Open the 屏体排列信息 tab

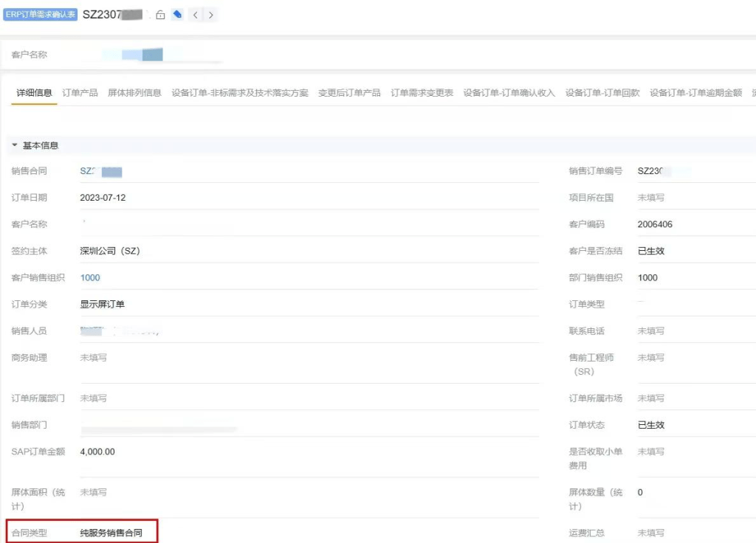pos(134,93)
